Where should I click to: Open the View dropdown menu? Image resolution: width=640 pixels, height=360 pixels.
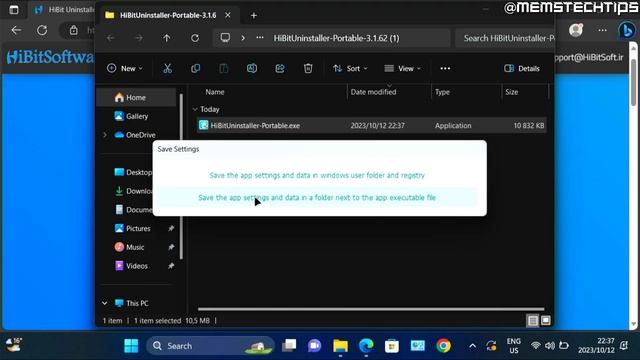(x=402, y=69)
